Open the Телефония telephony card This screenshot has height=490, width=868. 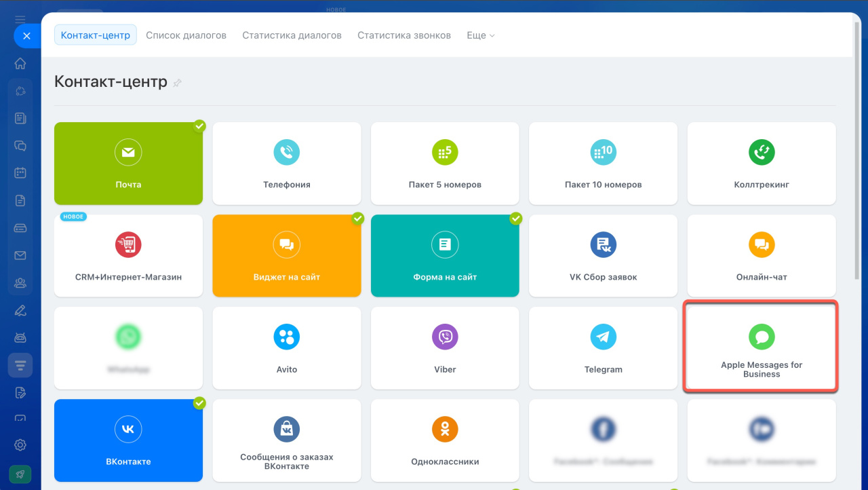287,164
